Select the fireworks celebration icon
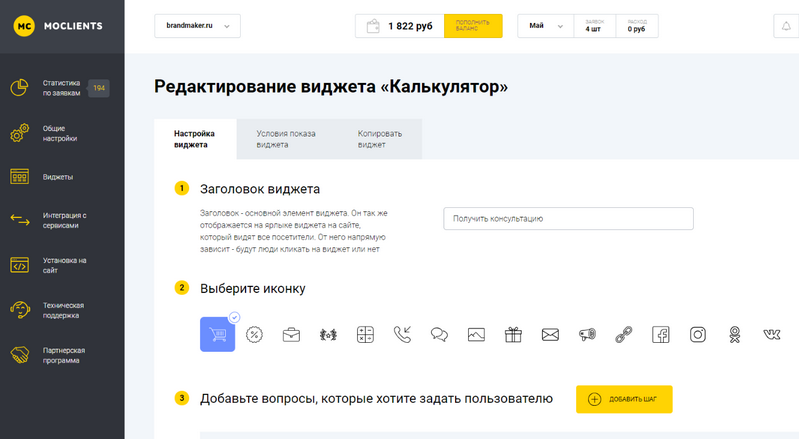Image resolution: width=799 pixels, height=439 pixels. click(328, 335)
